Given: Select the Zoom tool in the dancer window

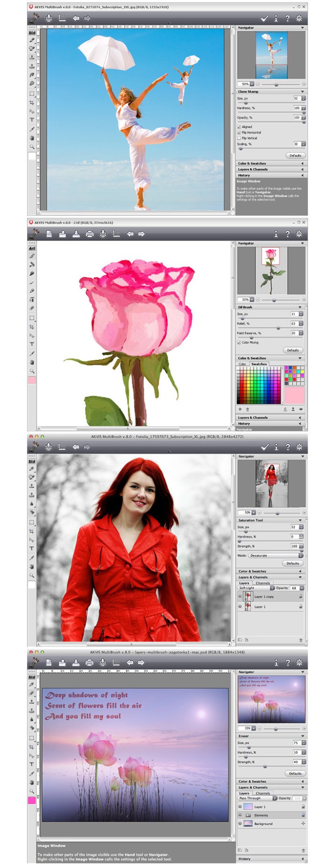Looking at the screenshot, I should tap(32, 147).
